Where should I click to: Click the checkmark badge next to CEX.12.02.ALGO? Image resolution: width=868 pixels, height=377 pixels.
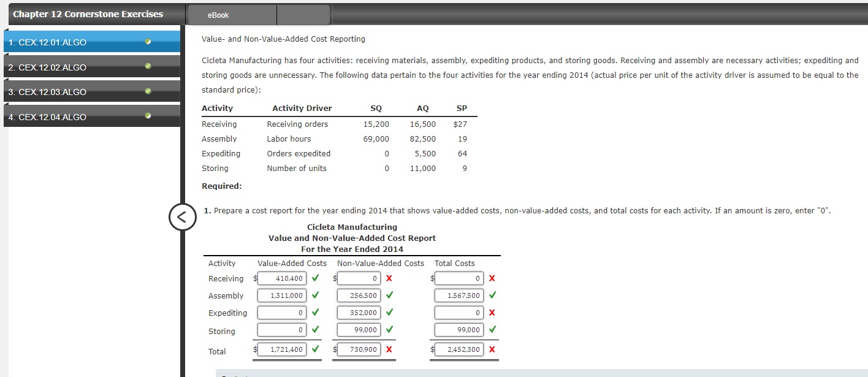pos(147,67)
